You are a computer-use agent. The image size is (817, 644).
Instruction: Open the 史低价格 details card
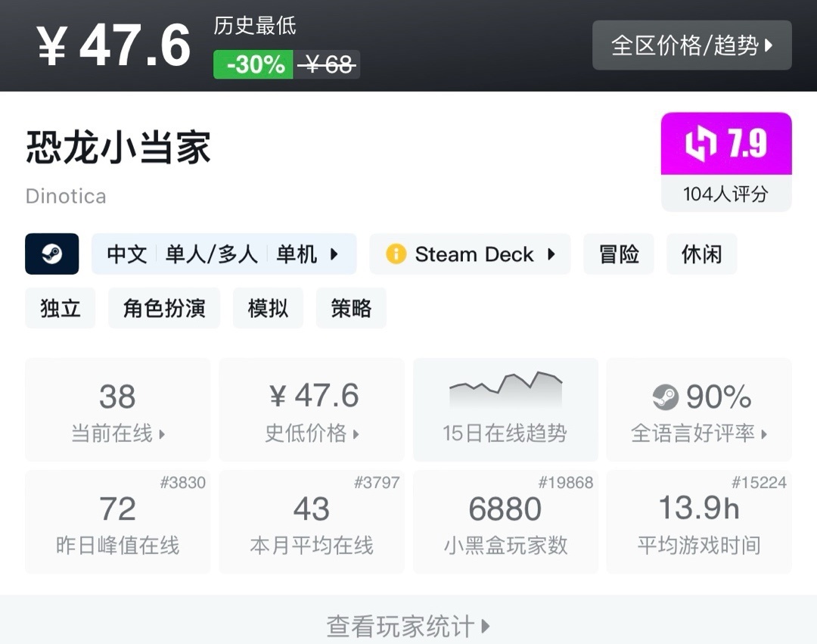312,409
